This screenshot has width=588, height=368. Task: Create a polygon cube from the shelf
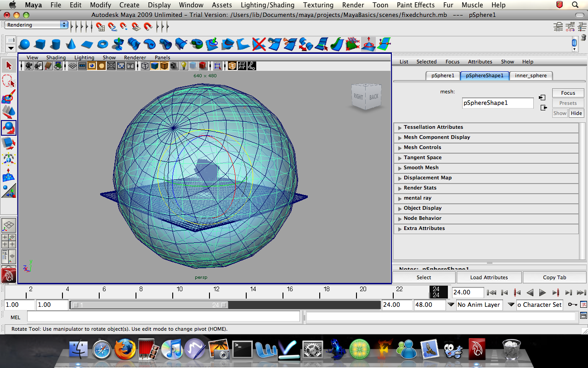(40, 45)
